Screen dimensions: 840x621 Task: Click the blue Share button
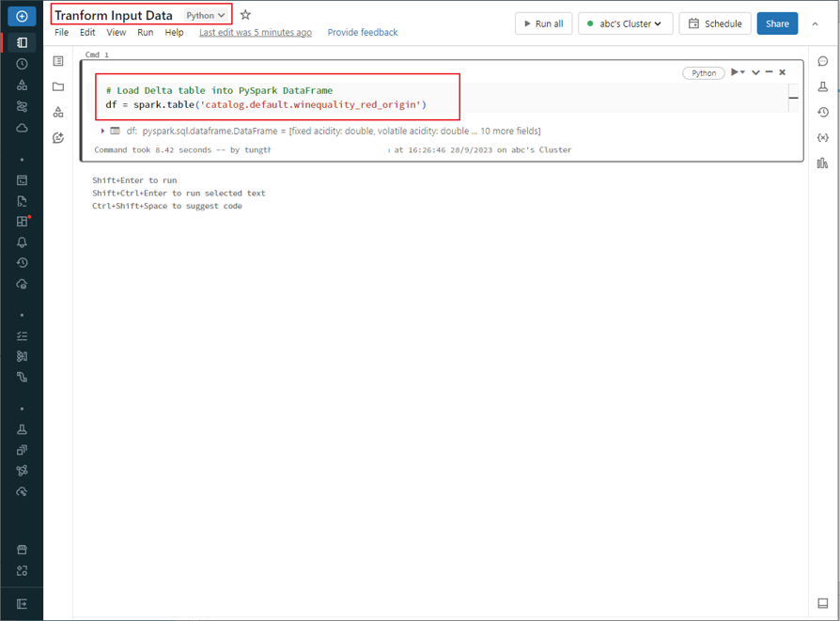777,23
